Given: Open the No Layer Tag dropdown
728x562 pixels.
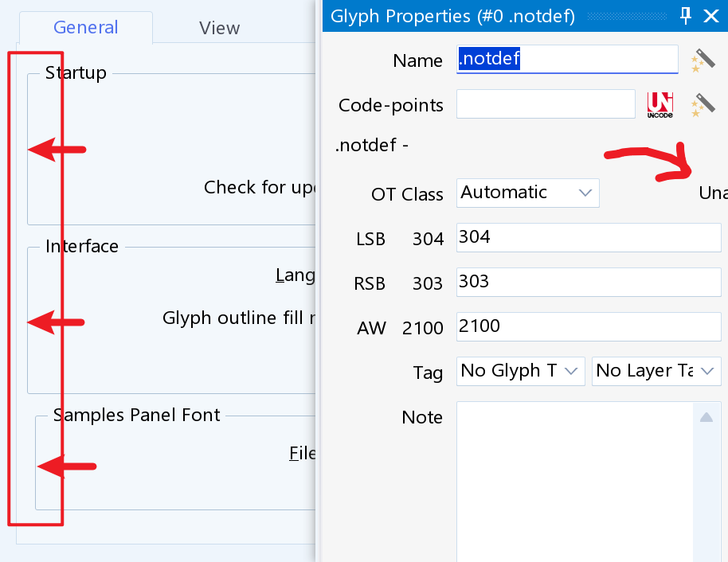Looking at the screenshot, I should pyautogui.click(x=656, y=371).
